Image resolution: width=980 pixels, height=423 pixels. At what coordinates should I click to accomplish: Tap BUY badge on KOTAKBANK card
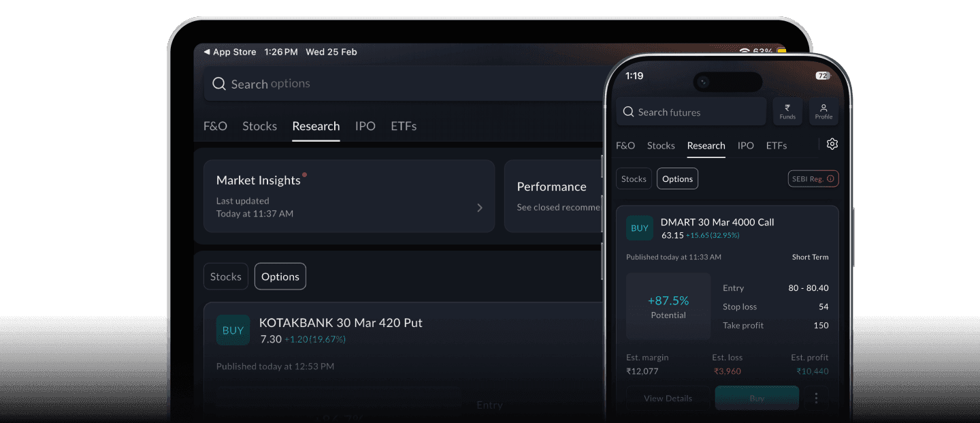[x=233, y=330]
